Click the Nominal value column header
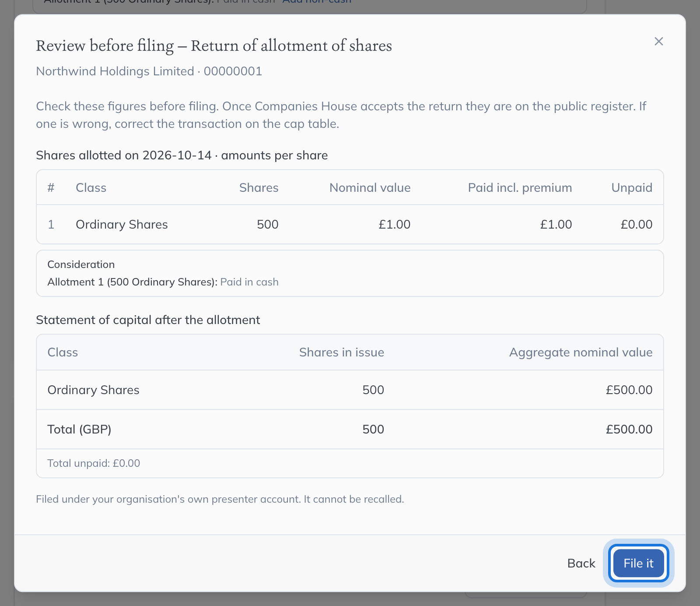Screen dimensions: 700x606 click(x=370, y=187)
